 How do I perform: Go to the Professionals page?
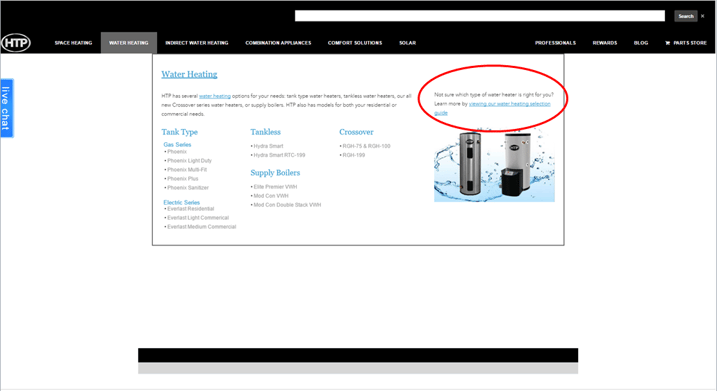(x=555, y=43)
